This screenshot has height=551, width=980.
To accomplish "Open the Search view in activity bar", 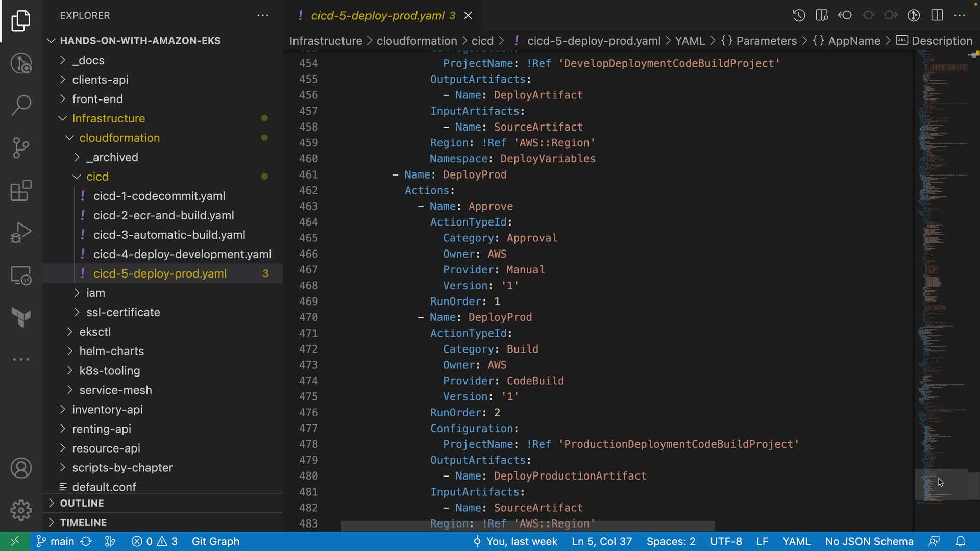I will 21,105.
